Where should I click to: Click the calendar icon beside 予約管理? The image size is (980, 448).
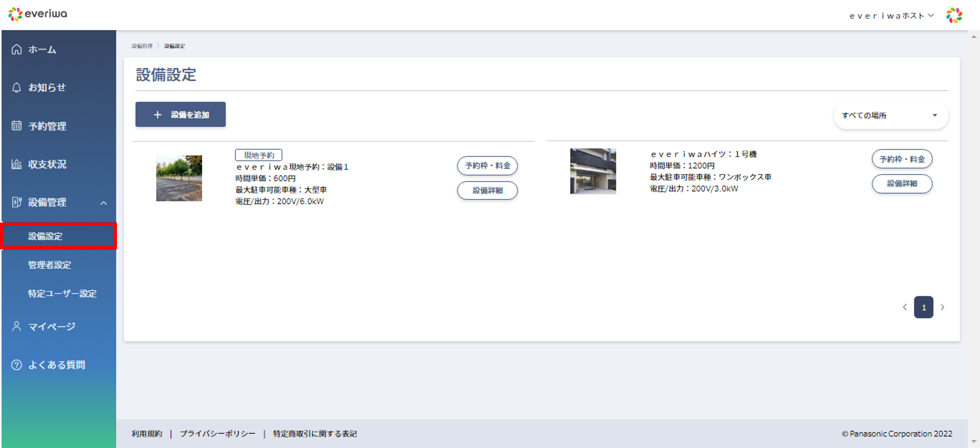click(x=16, y=126)
